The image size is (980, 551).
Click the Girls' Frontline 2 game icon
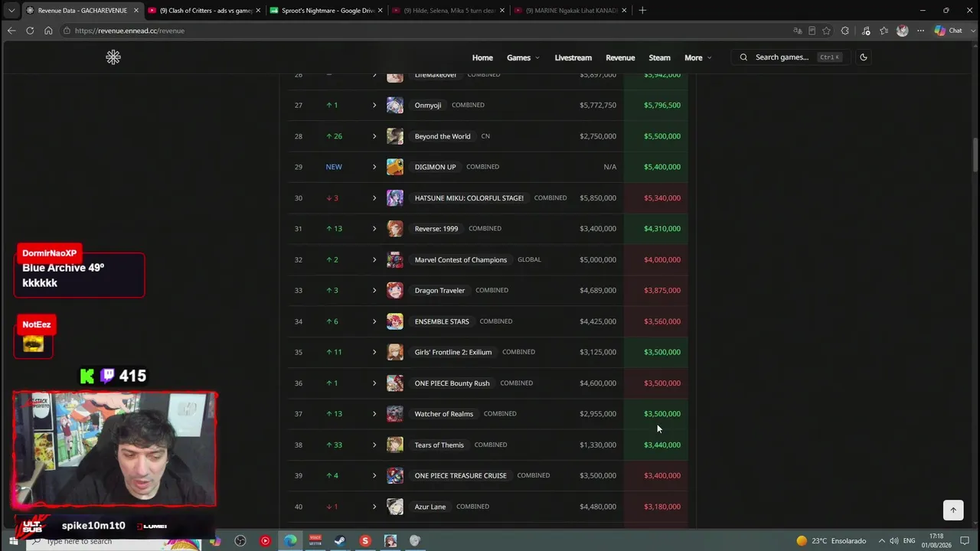[x=395, y=352]
